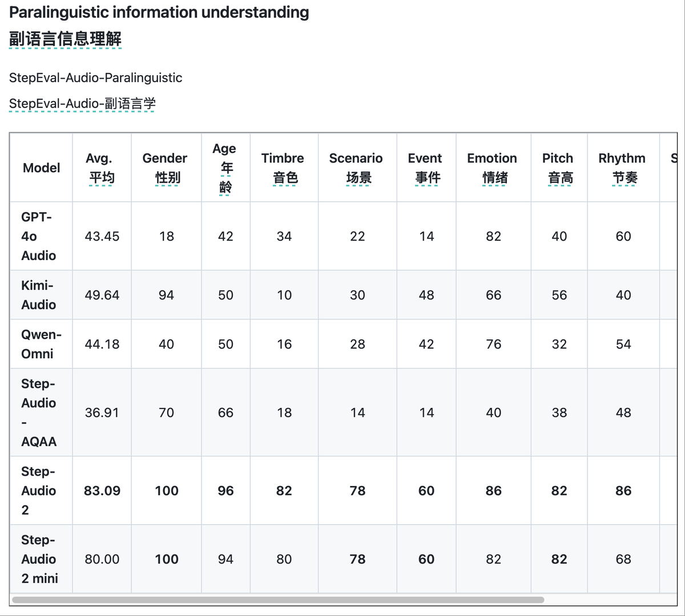Click Kimi-Audio's Emotion score 66
Viewport: 685px width, 616px height.
point(494,295)
